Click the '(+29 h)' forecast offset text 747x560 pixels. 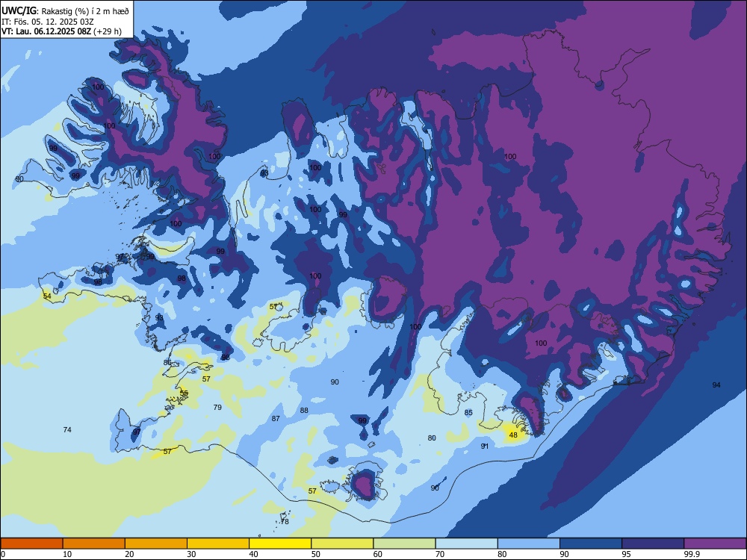(108, 32)
